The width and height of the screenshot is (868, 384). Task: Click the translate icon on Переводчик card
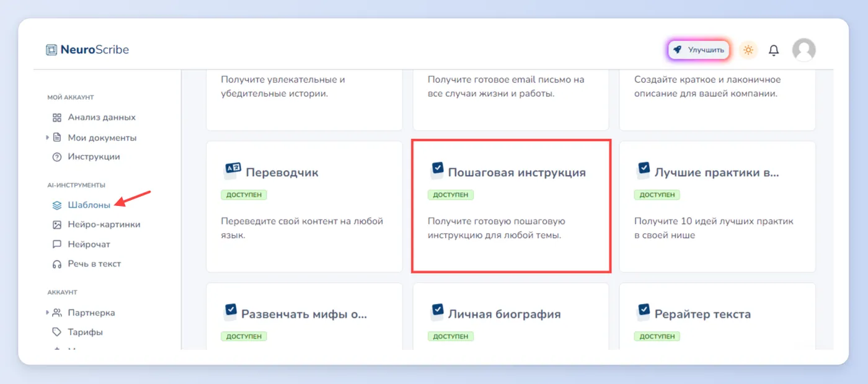pos(232,170)
